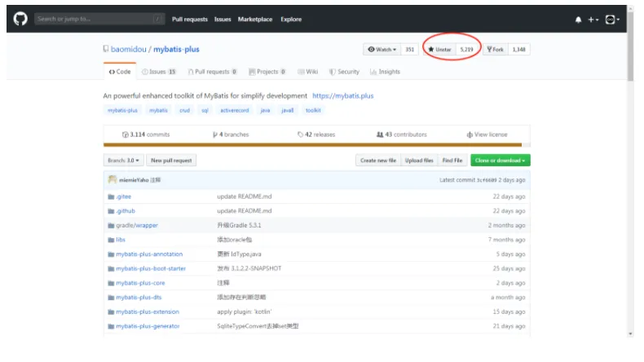Screen dimensions: 644x362
Task: Open the mybatis-plus repository link
Action: [x=176, y=49]
